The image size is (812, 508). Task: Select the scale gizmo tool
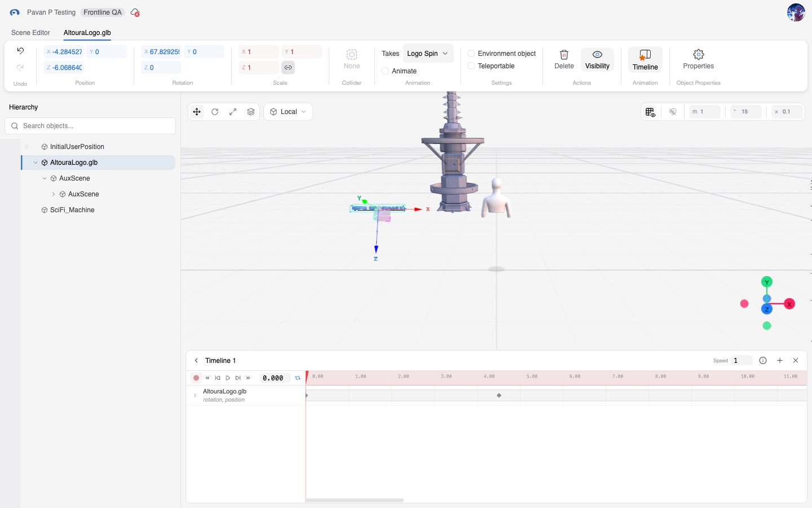[233, 112]
